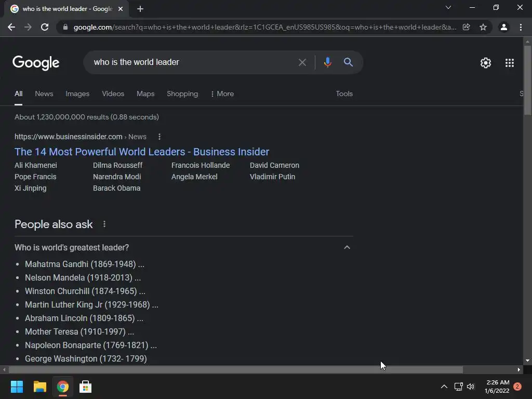Click the Chrome address bar URL
This screenshot has height=399, width=532.
264,27
